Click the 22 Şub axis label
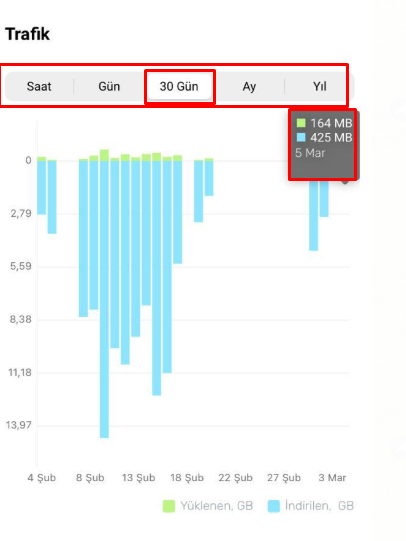406x541 pixels. click(x=235, y=478)
